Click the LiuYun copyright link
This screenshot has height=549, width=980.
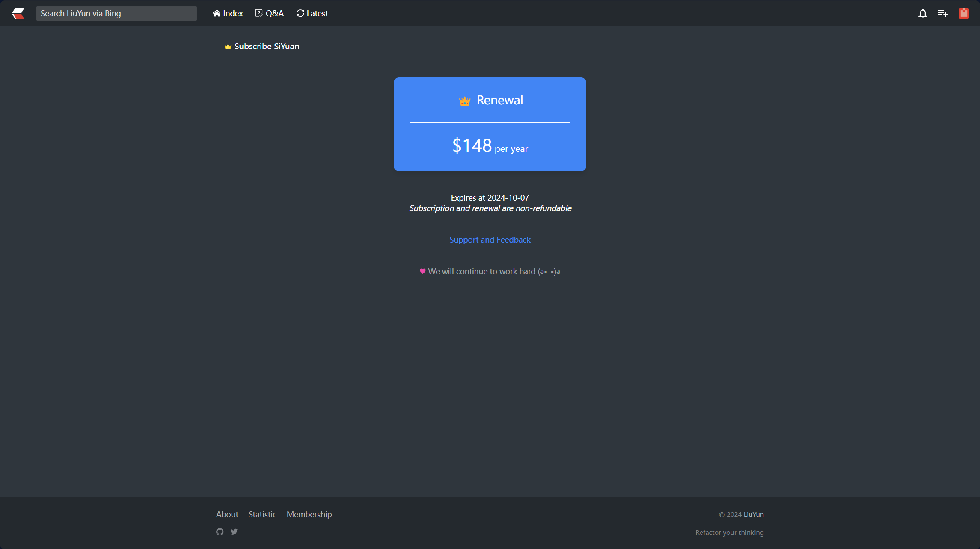753,514
